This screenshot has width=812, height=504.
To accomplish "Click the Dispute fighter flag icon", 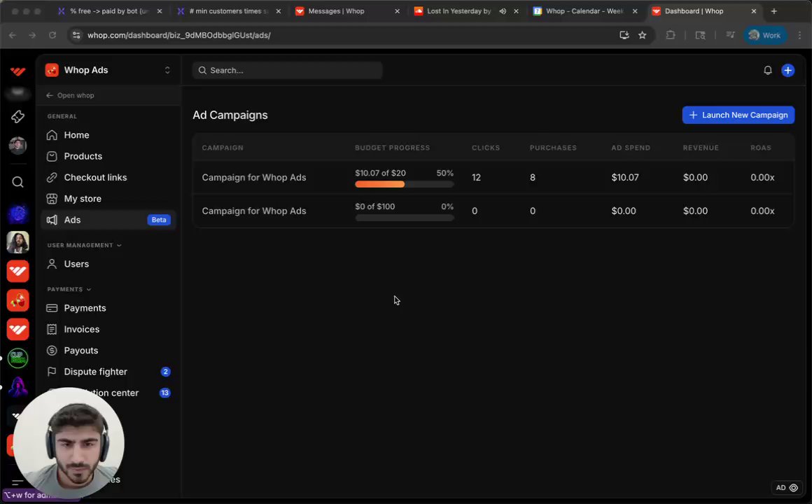I will coord(52,372).
